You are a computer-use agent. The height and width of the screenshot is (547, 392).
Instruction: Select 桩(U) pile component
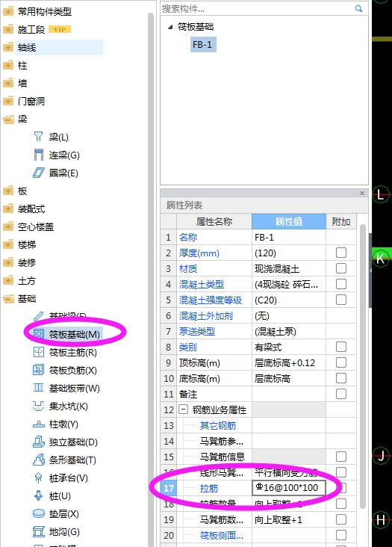click(x=60, y=495)
